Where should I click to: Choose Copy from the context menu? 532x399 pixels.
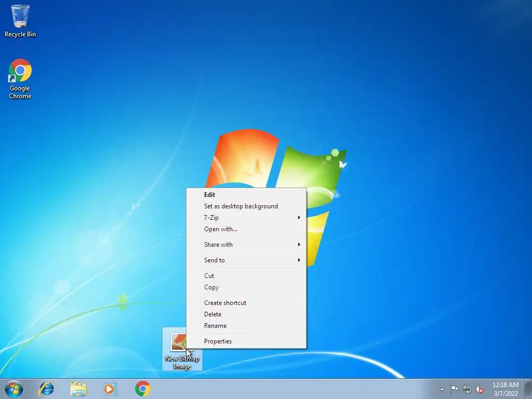[x=246, y=287]
